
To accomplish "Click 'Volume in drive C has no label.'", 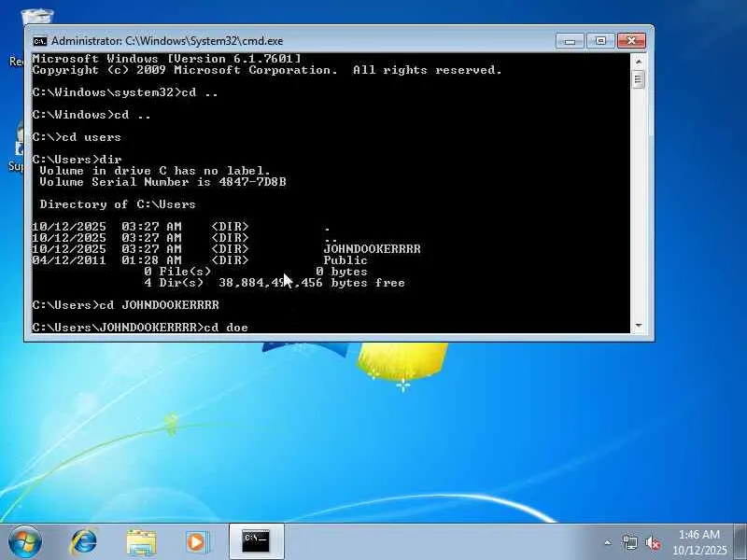I will coord(155,171).
